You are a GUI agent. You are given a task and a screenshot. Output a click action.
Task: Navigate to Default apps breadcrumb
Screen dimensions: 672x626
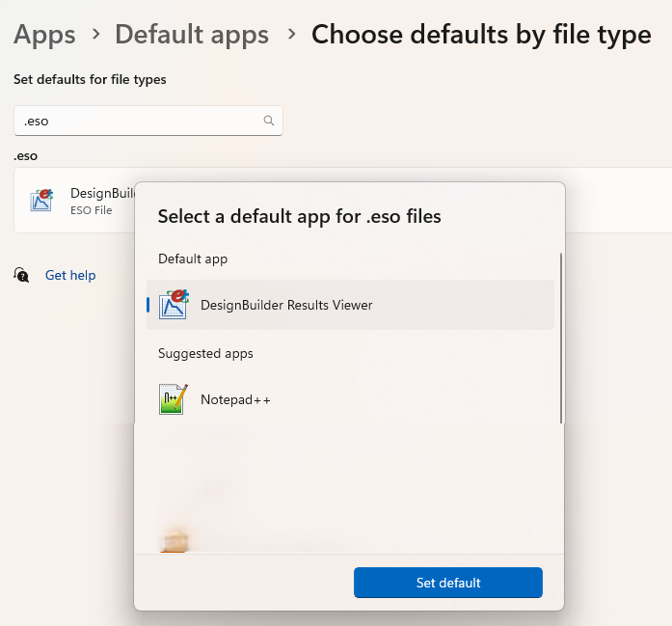click(192, 36)
